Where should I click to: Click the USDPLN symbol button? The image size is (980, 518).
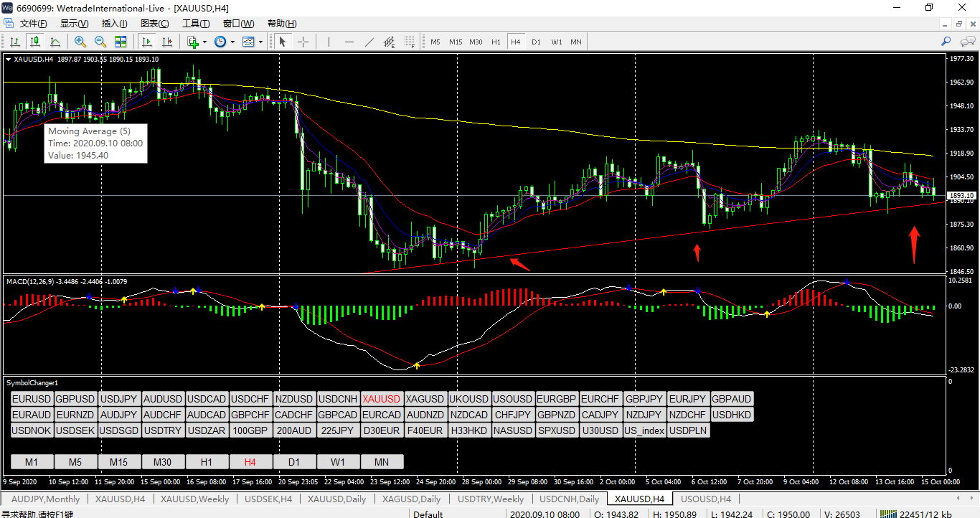(688, 430)
